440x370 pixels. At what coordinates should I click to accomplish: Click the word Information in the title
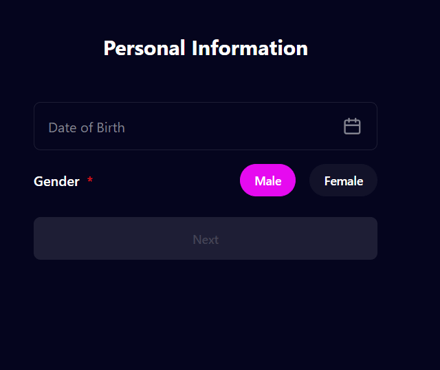coord(250,48)
